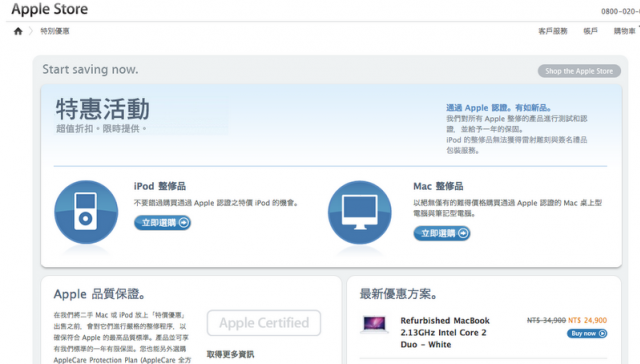Open the Apple Store title link
Image resolution: width=640 pixels, height=364 pixels.
[x=49, y=9]
